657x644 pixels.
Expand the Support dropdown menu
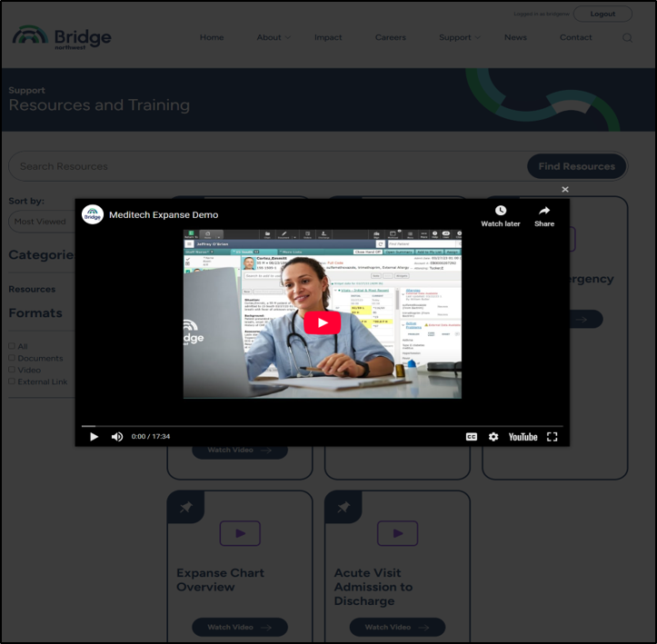[460, 37]
